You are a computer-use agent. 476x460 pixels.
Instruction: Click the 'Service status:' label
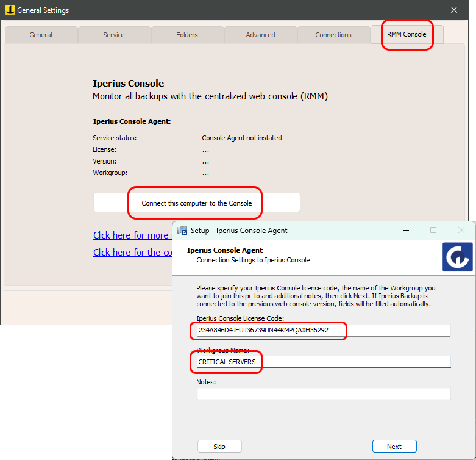coord(115,138)
